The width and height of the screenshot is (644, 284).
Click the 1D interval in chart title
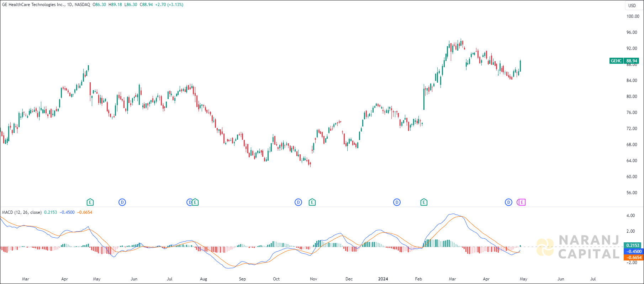[x=70, y=5]
